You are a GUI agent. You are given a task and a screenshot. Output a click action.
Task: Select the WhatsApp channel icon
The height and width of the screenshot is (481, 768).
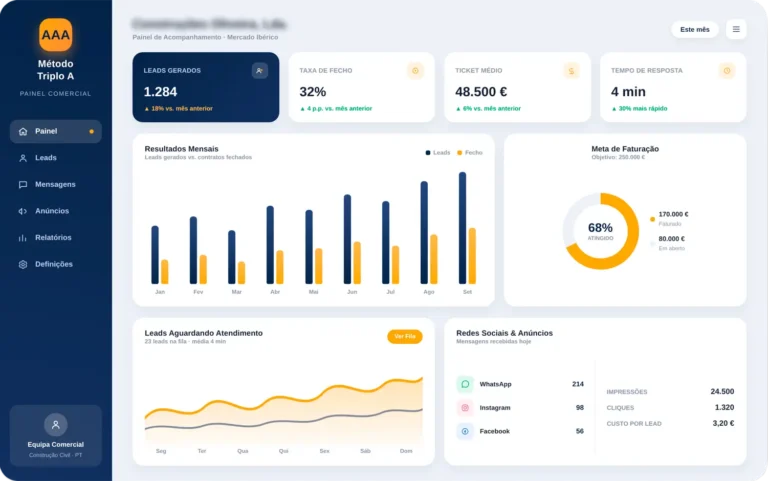tap(465, 384)
